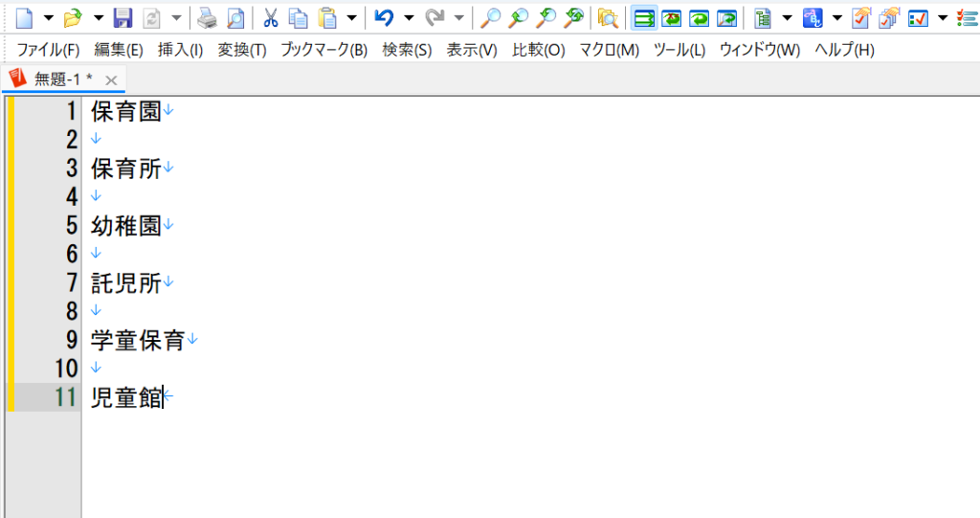Undo the last edit with the toolbar arrow
This screenshot has width=980, height=518.
[384, 17]
